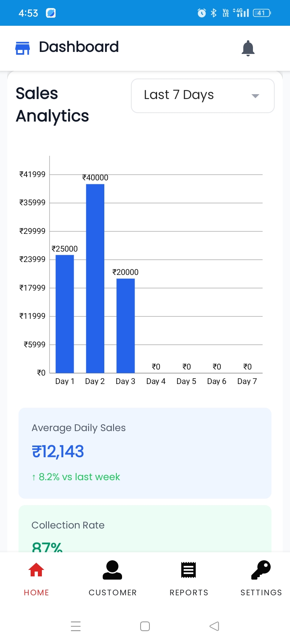This screenshot has width=290, height=644.
Task: Open the Customer person icon
Action: [112, 570]
